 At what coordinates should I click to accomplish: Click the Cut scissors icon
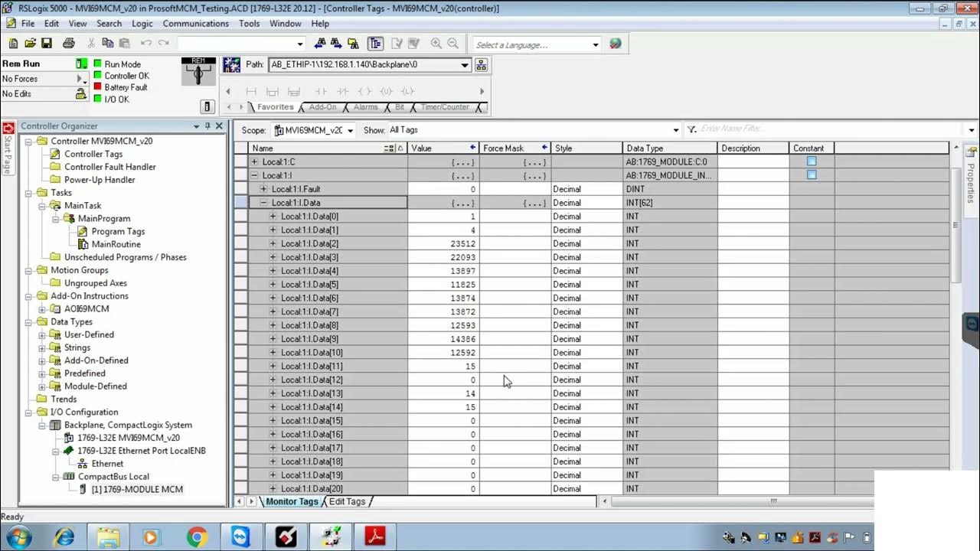pos(92,44)
